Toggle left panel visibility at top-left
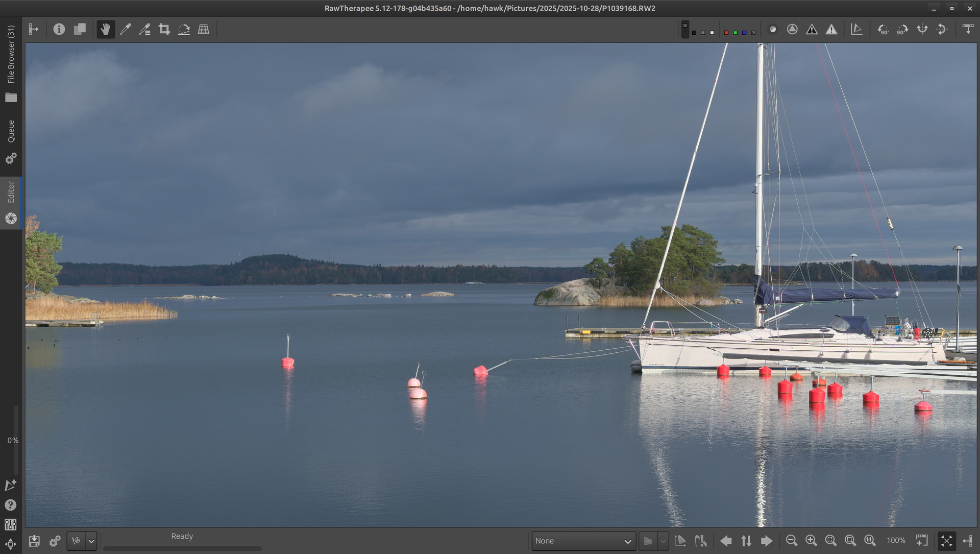 coord(34,30)
